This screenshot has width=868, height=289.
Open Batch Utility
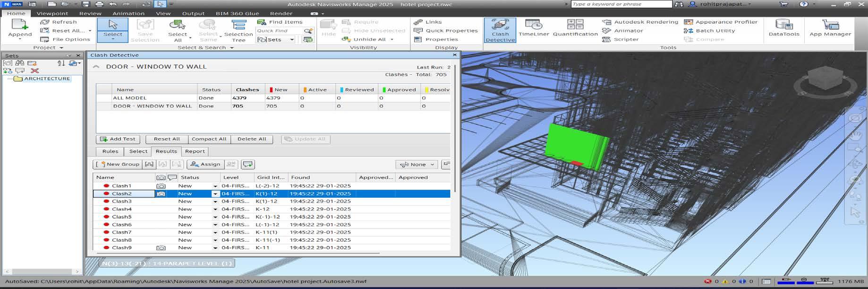(709, 30)
